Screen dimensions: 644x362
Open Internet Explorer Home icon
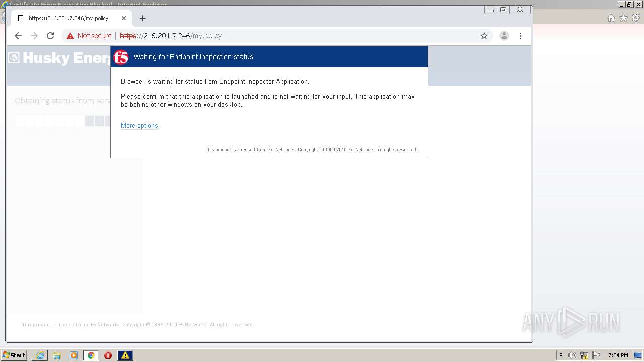tap(611, 18)
